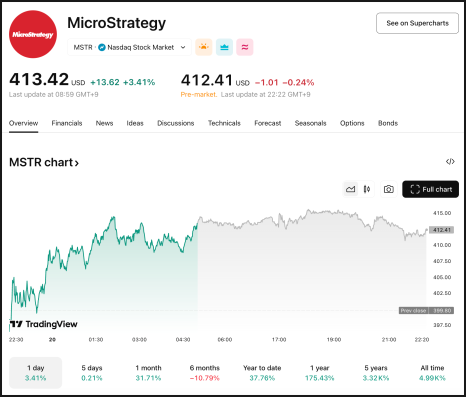Click the 412.41 price label on the axis
Screen dimensions: 466x397
(x=441, y=230)
